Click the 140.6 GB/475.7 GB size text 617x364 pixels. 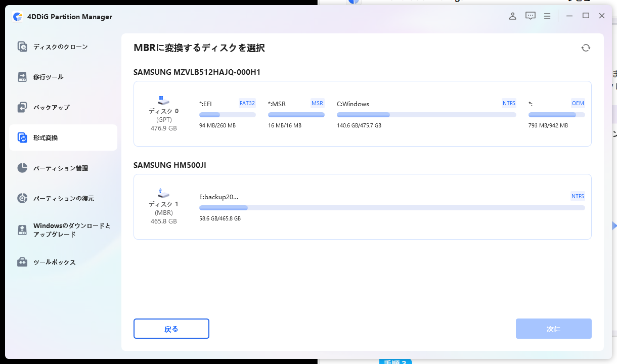359,125
